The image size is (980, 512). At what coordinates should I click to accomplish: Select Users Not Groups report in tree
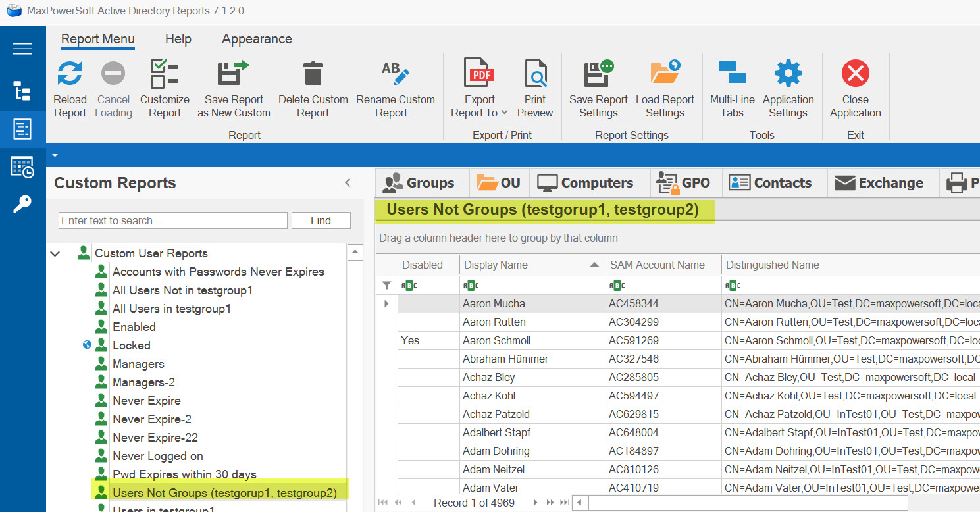point(224,493)
